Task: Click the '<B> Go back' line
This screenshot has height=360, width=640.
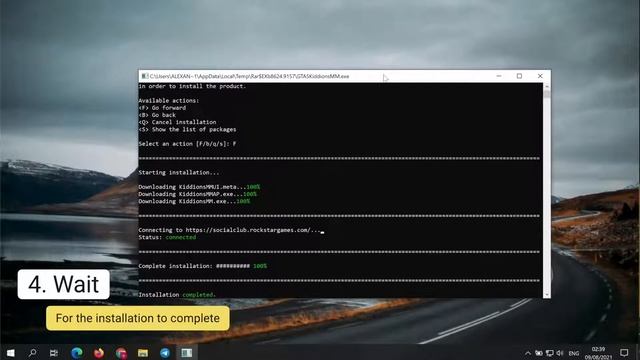Action: (x=157, y=115)
